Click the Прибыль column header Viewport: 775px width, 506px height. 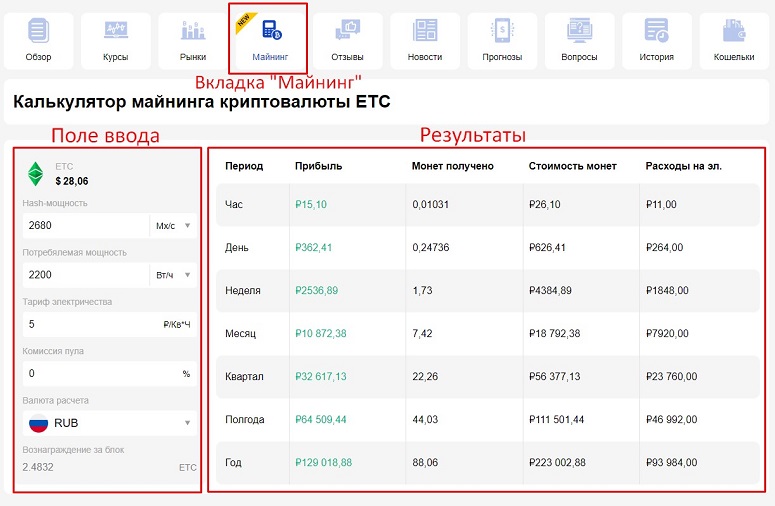point(318,166)
